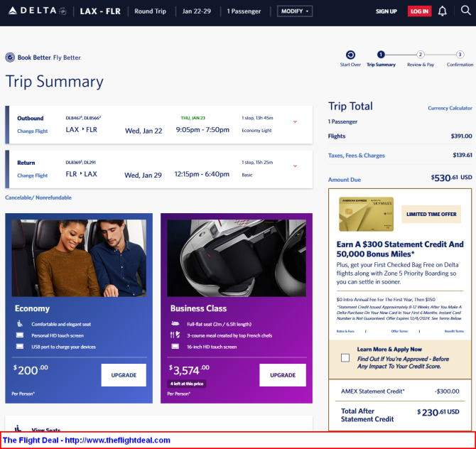The image size is (476, 449).
Task: Select step 1 Trip Summary circle
Action: (381, 55)
